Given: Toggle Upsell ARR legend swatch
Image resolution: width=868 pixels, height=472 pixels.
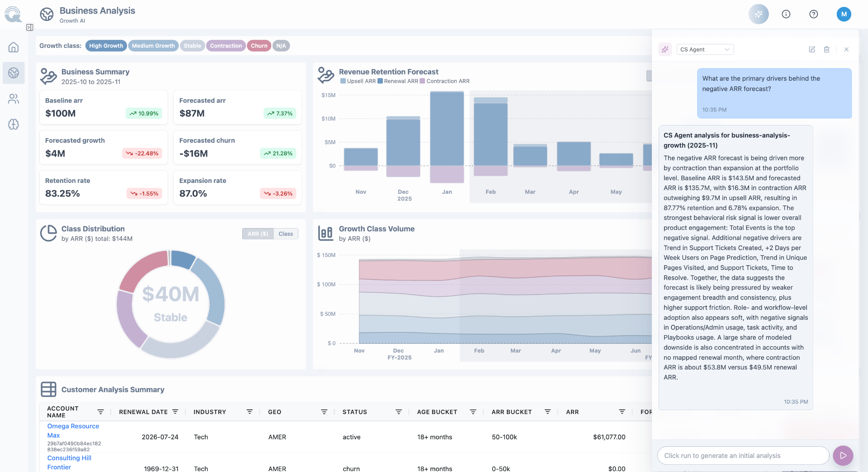Looking at the screenshot, I should tap(343, 81).
